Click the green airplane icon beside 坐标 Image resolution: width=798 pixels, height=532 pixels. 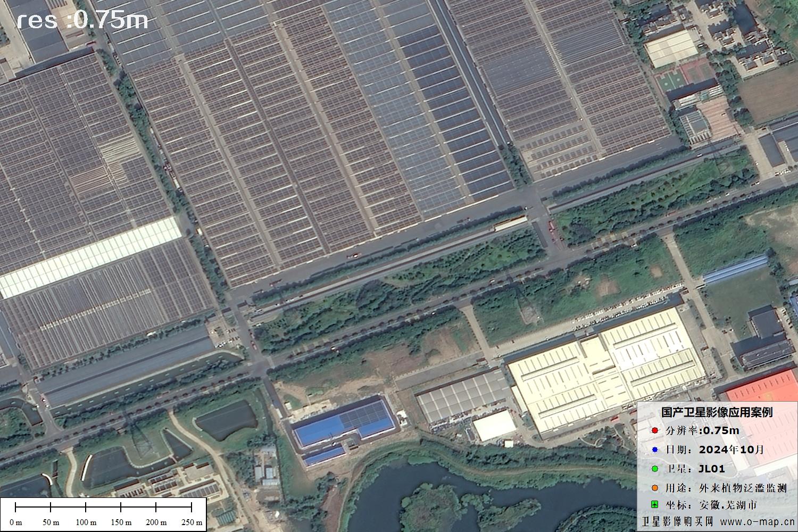click(x=655, y=505)
